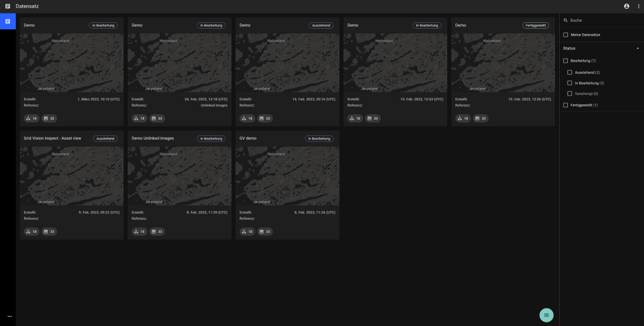The width and height of the screenshot is (644, 326).
Task: Collapse the Status filter section arrow
Action: click(x=638, y=49)
